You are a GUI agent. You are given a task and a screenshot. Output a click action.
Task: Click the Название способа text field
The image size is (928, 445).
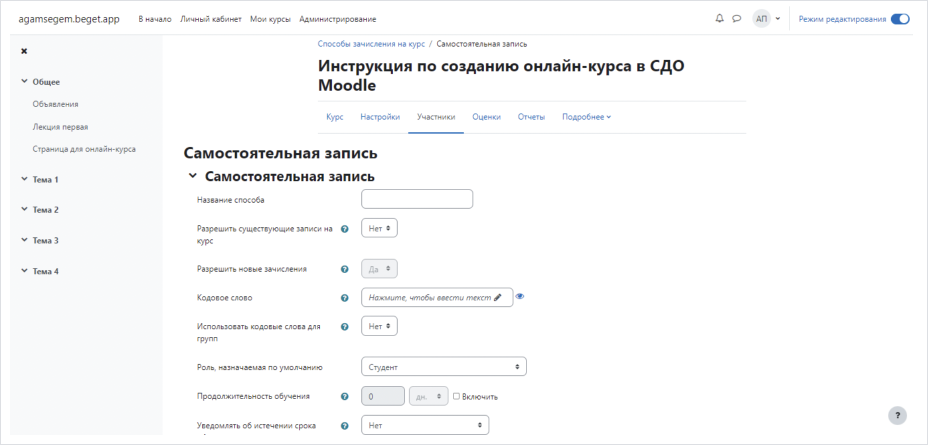416,199
